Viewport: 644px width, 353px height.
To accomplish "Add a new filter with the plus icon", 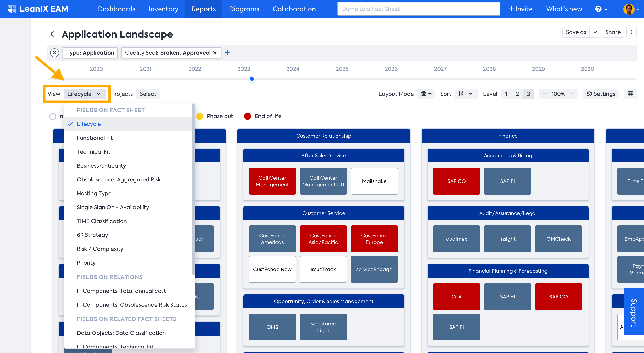I will 227,53.
